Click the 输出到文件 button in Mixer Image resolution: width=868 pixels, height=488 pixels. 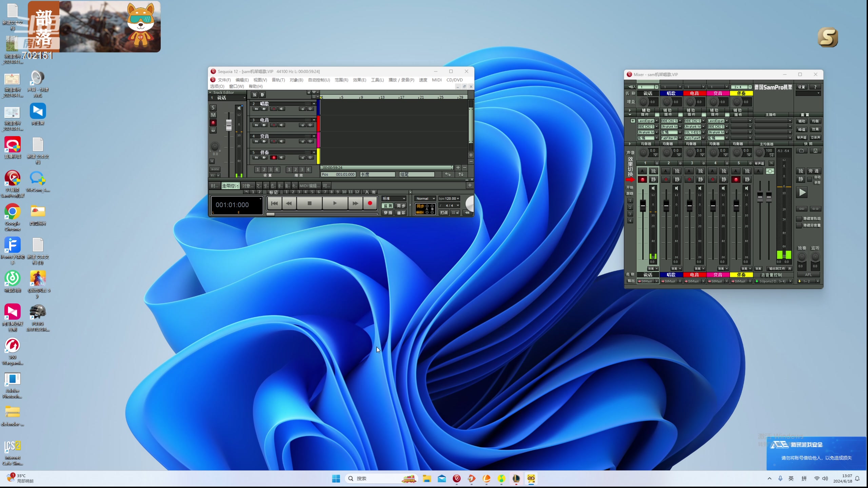click(x=776, y=269)
